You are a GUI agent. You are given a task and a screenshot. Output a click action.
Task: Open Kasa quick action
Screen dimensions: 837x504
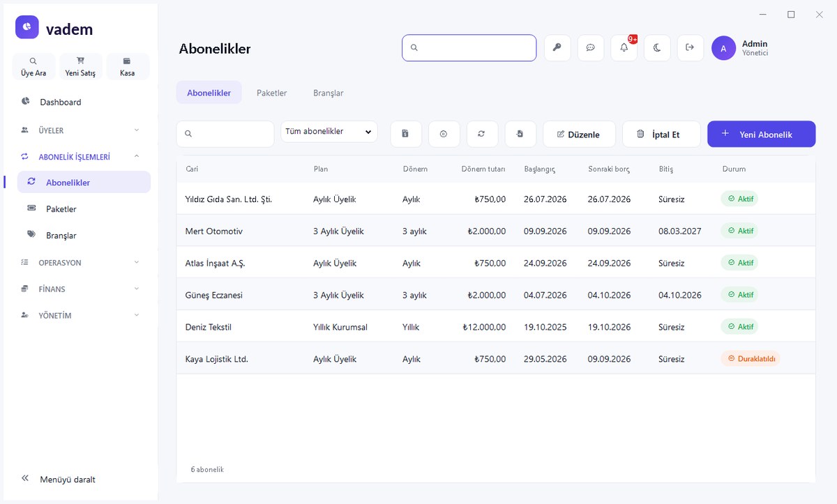tap(127, 66)
